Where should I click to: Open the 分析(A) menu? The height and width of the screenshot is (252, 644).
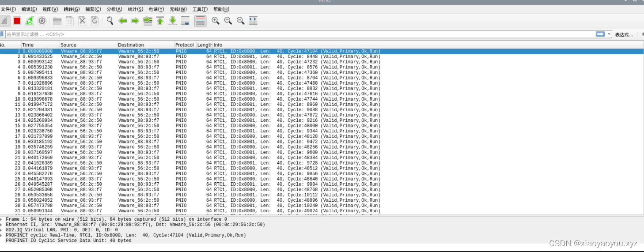point(114,9)
